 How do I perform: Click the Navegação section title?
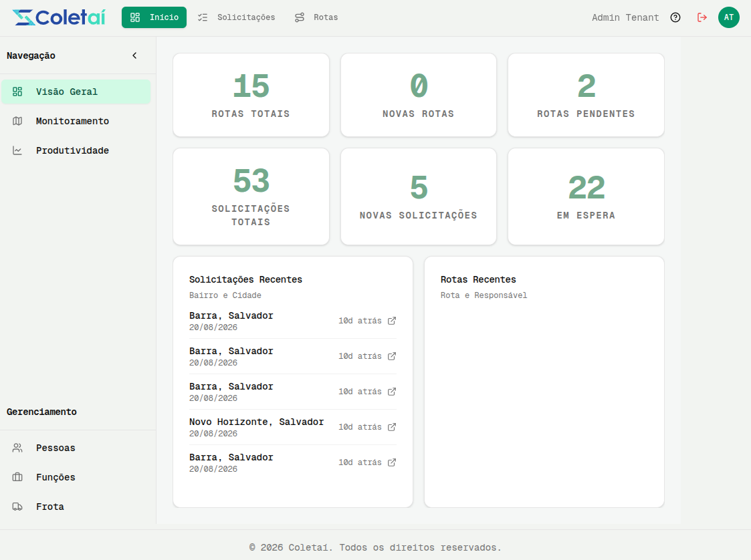(31, 55)
